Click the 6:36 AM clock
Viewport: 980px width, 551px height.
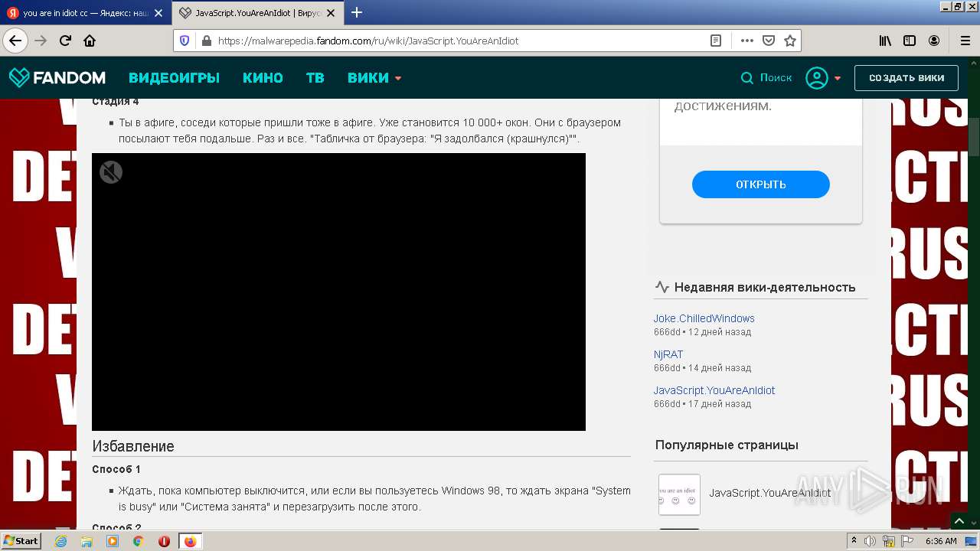(941, 541)
